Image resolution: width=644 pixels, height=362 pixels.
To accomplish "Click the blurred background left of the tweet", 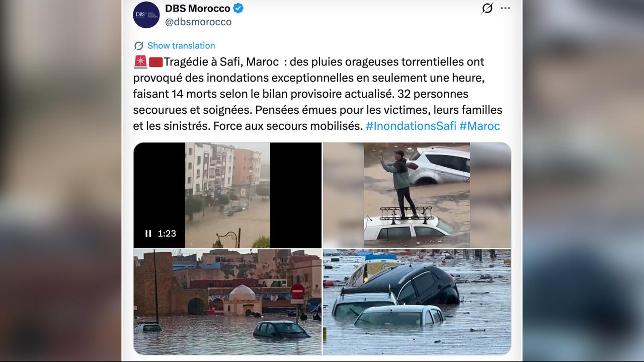I will pos(60,181).
